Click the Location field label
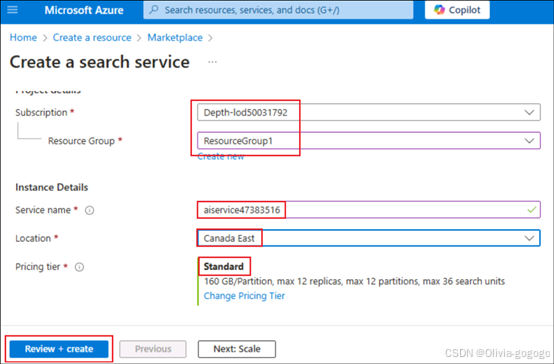Viewport: 554px width, 364px height. 33,239
